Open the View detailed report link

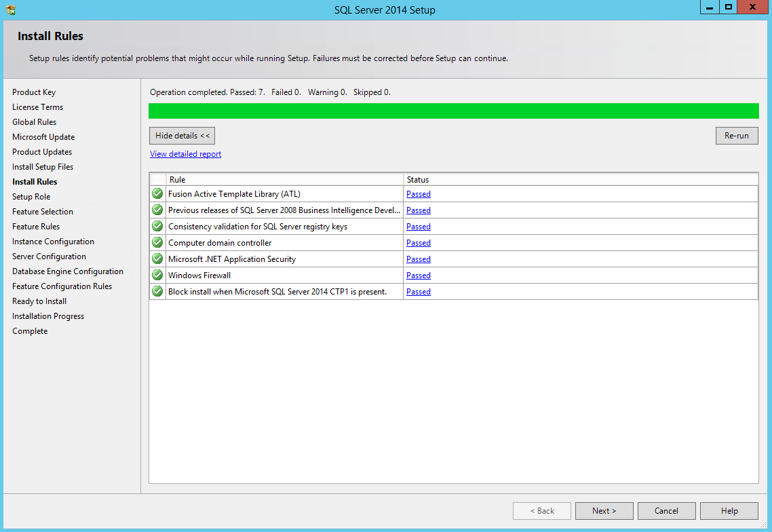click(185, 153)
